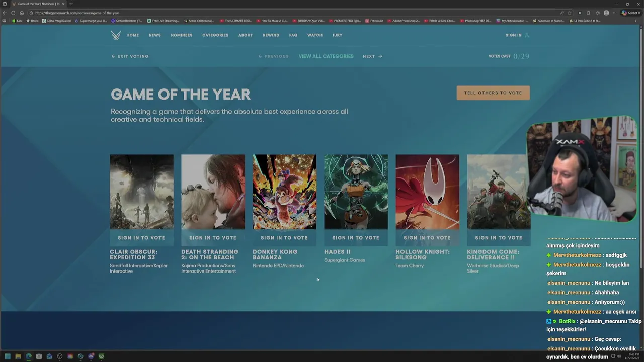This screenshot has width=644, height=362.
Task: Open the Adobe Photoshop 2... bookmark
Action: (404, 21)
